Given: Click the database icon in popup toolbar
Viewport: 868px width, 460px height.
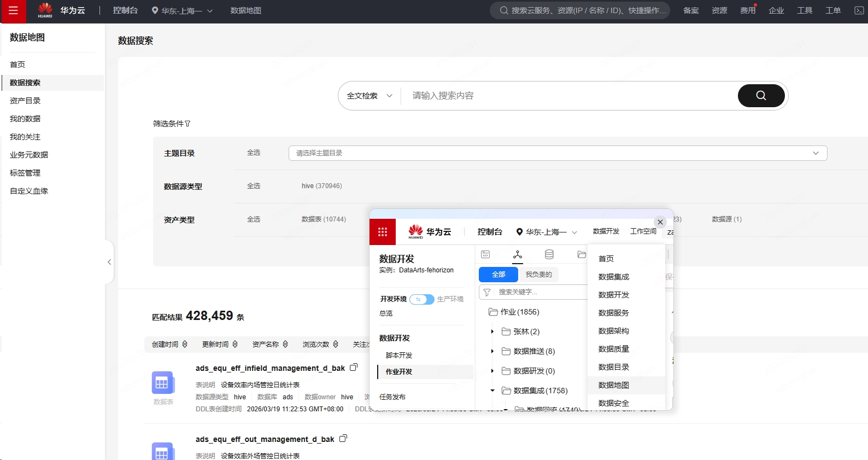Looking at the screenshot, I should click(549, 254).
